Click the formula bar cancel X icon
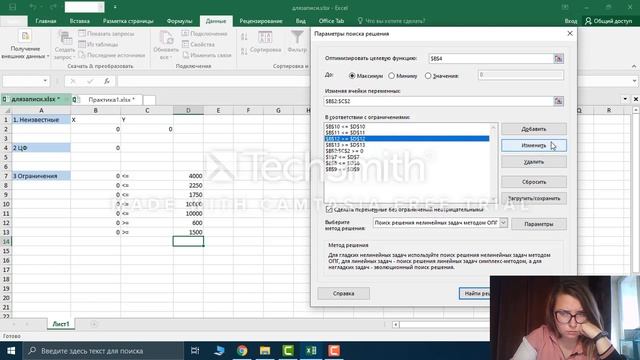This screenshot has width=640, height=360. (x=73, y=81)
